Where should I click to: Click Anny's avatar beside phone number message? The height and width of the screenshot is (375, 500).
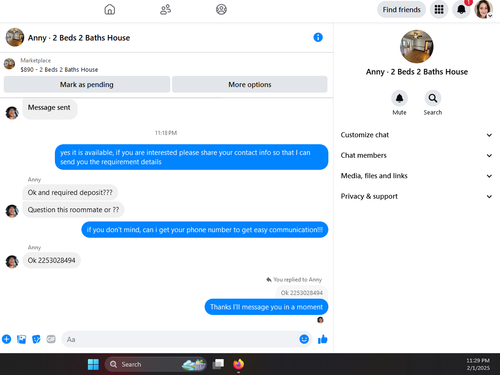click(12, 262)
